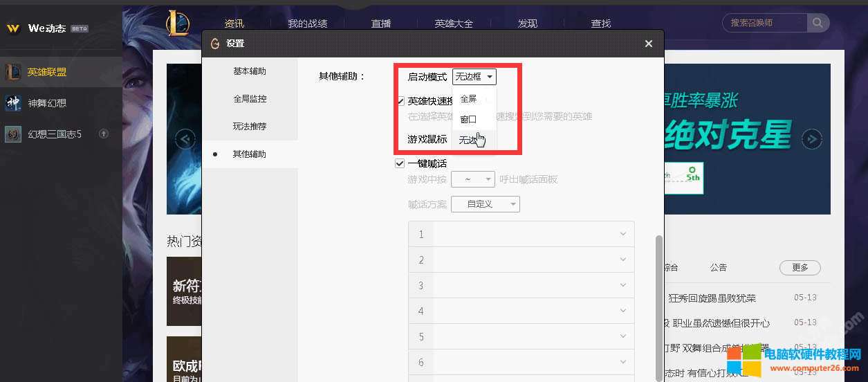Click the 设置 dialog title icon
The width and height of the screenshot is (868, 382).
pyautogui.click(x=215, y=44)
